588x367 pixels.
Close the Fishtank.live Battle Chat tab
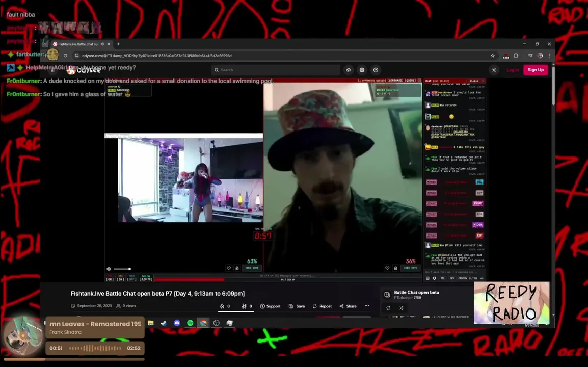point(109,44)
